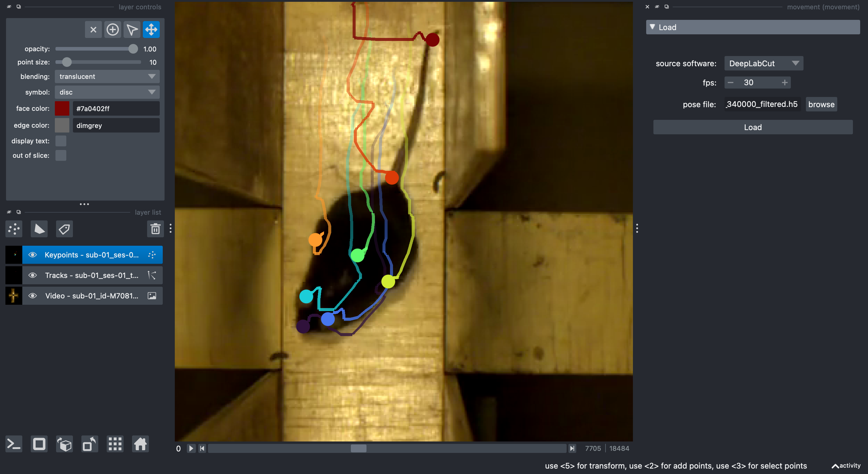Viewport: 868px width, 474px height.
Task: Create a new labels layer
Action: [x=64, y=229]
